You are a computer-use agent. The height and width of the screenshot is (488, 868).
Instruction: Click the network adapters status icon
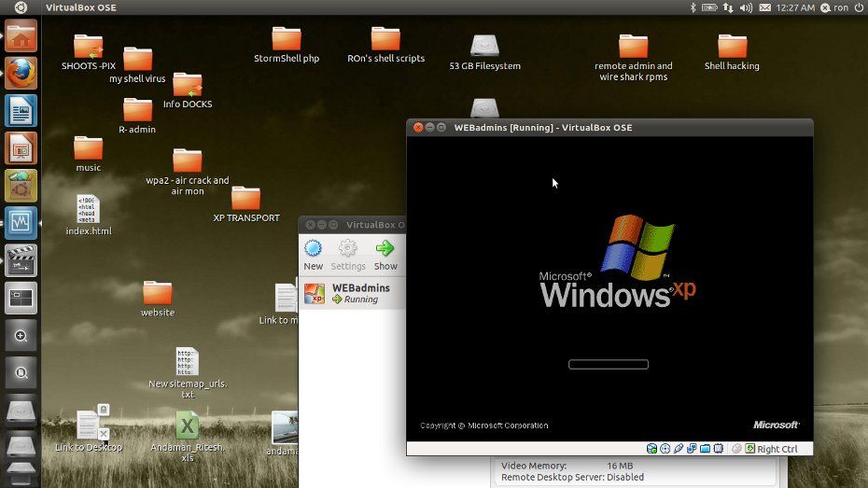pyautogui.click(x=692, y=449)
